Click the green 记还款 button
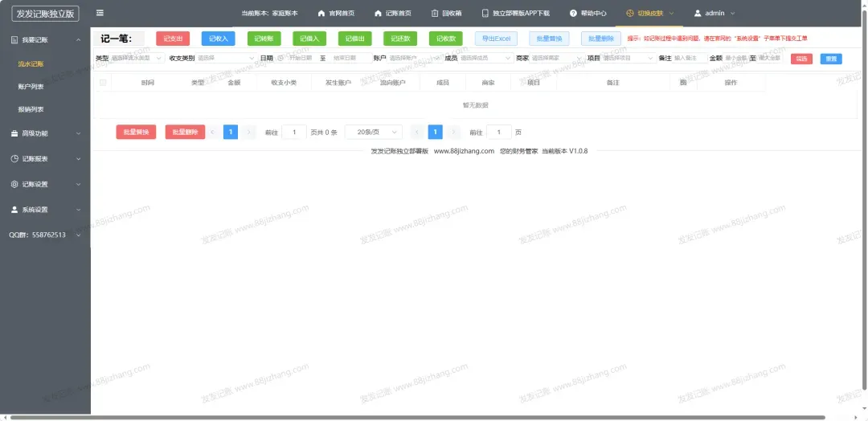The width and height of the screenshot is (868, 421). 400,39
